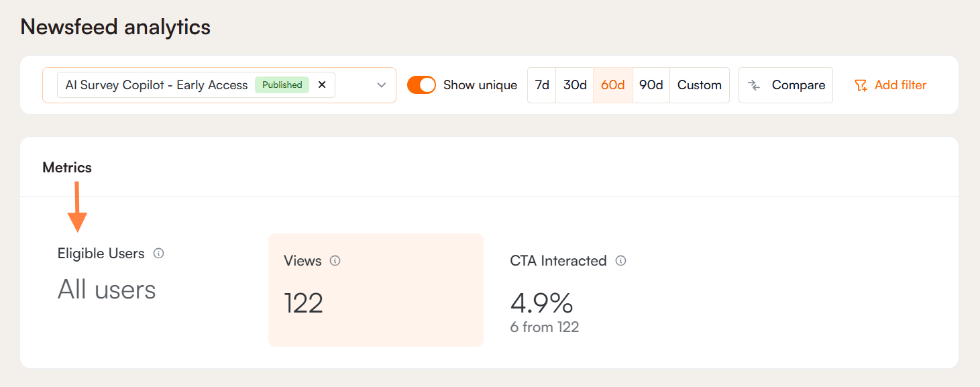This screenshot has width=980, height=387.
Task: Click the info icon next to Views
Action: click(335, 261)
